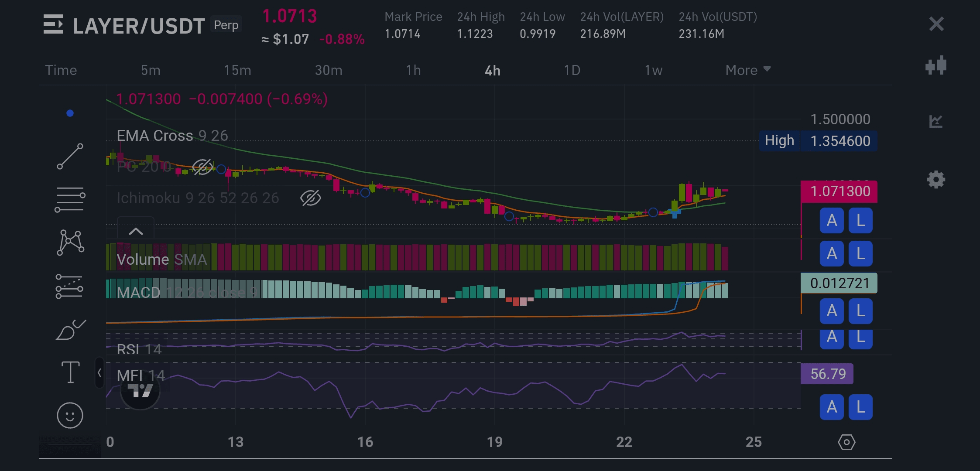
Task: Toggle PC 20 indicator visibility eye
Action: (x=202, y=167)
